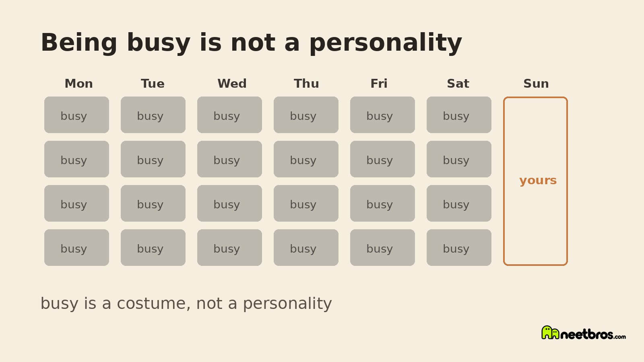The width and height of the screenshot is (644, 362).
Task: Choose the Fri column header
Action: [379, 83]
